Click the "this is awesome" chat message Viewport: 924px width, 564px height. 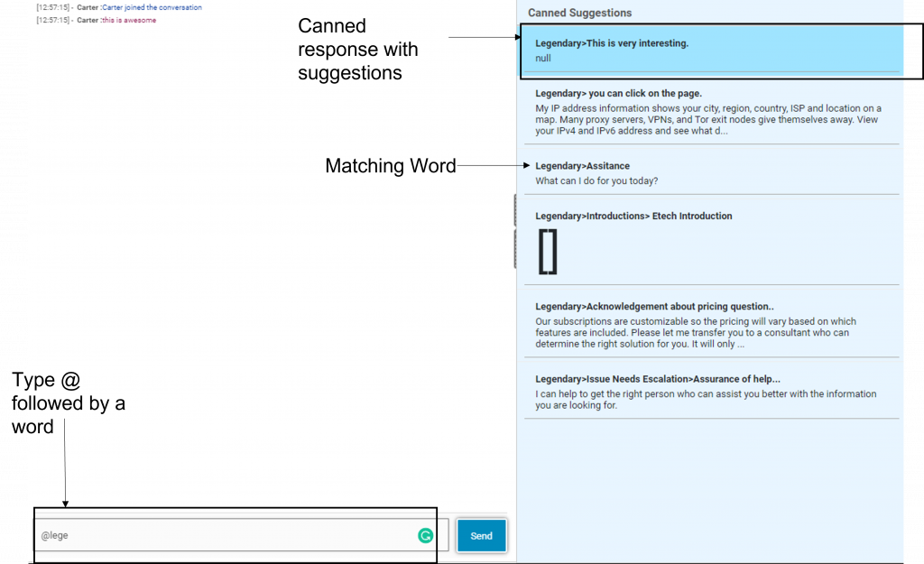click(x=129, y=20)
